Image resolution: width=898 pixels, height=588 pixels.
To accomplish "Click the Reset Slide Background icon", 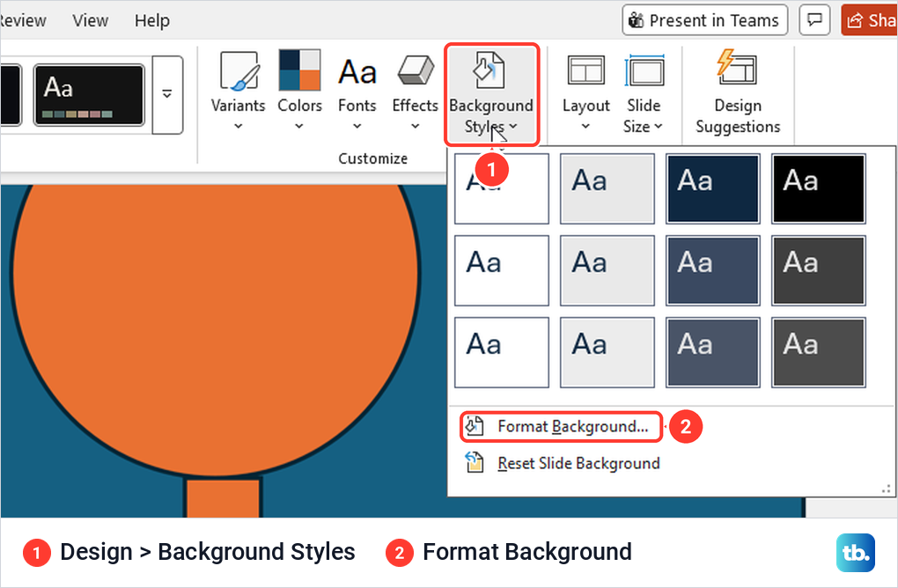I will click(x=475, y=463).
